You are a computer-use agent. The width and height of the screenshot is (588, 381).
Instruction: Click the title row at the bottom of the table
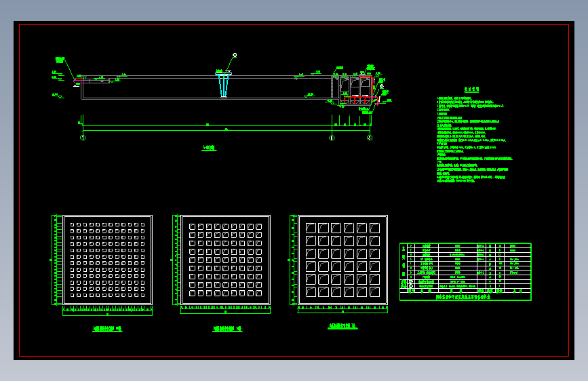465,297
